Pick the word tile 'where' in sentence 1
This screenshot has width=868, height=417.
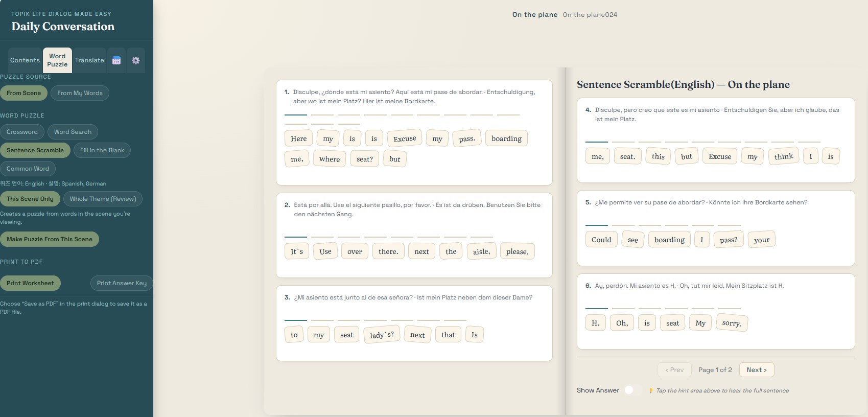[x=330, y=159]
